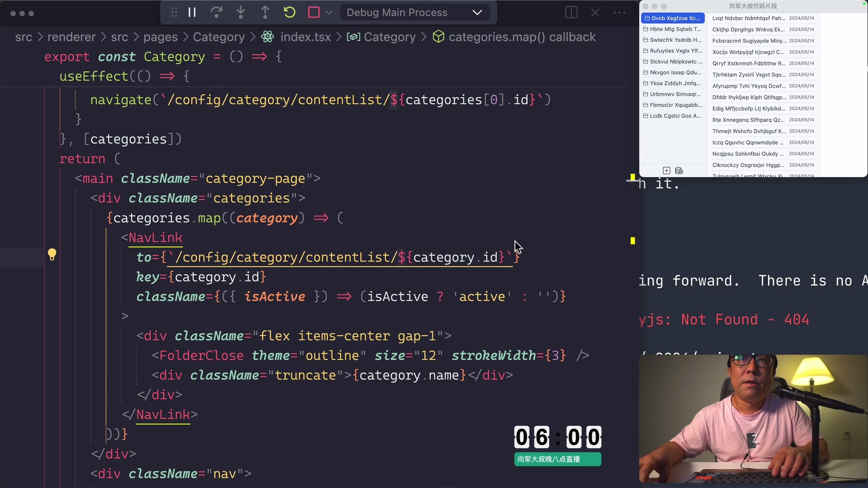Open the database settings icon in the side panel
Image resolution: width=868 pixels, height=488 pixels.
click(x=679, y=171)
